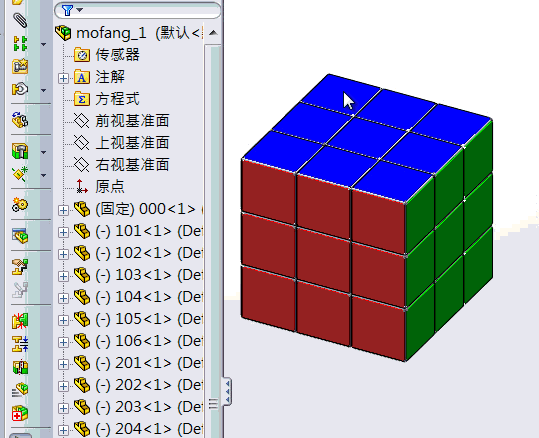The image size is (539, 438).
Task: Run the Interference Detection tool
Action: pos(20,321)
